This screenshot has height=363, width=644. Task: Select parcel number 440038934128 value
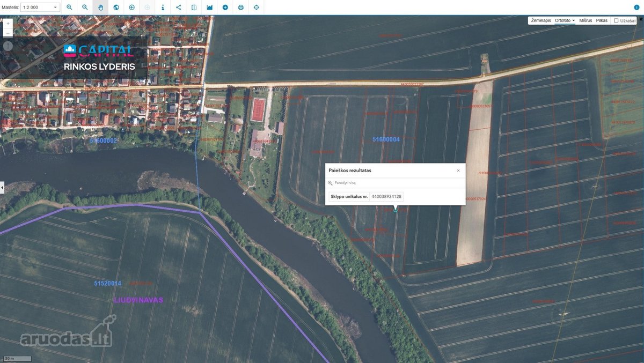tap(386, 197)
